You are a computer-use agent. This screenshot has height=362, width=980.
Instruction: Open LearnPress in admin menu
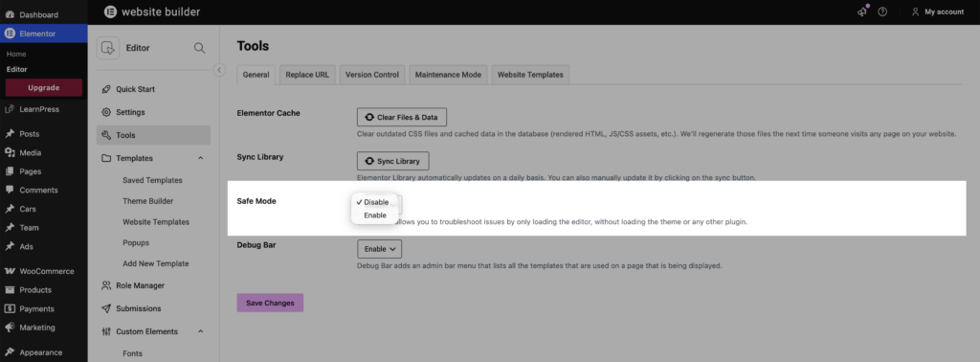tap(44, 109)
